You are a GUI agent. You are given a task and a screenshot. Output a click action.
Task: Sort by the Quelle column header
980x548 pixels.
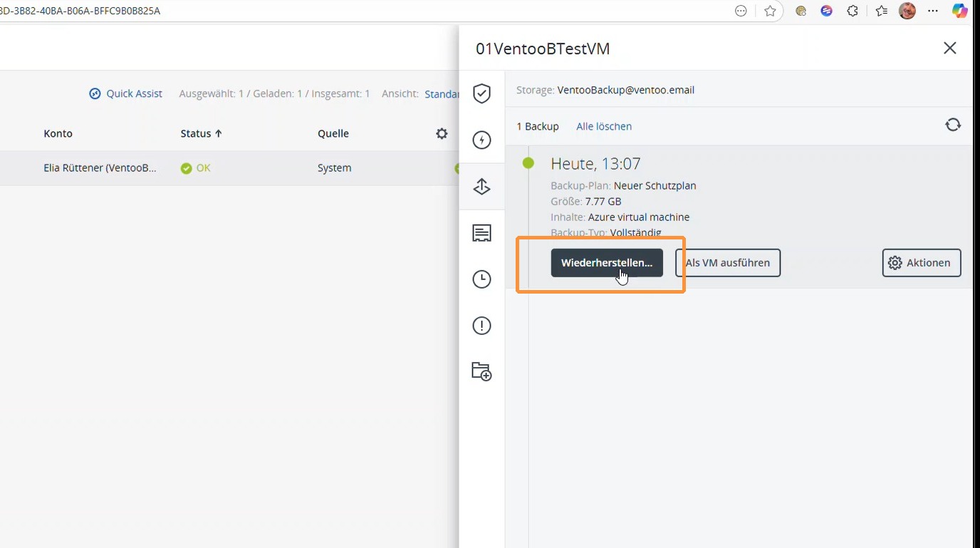333,133
